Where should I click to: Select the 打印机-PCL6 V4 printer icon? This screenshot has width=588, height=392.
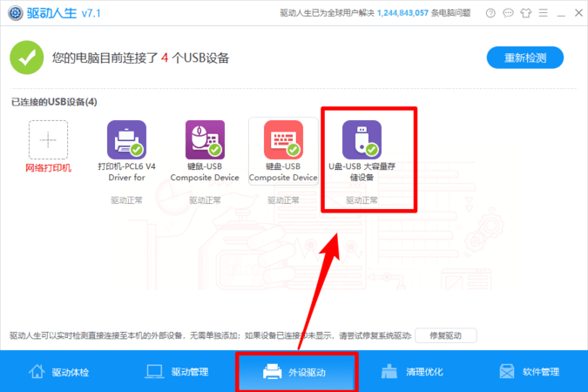click(127, 139)
